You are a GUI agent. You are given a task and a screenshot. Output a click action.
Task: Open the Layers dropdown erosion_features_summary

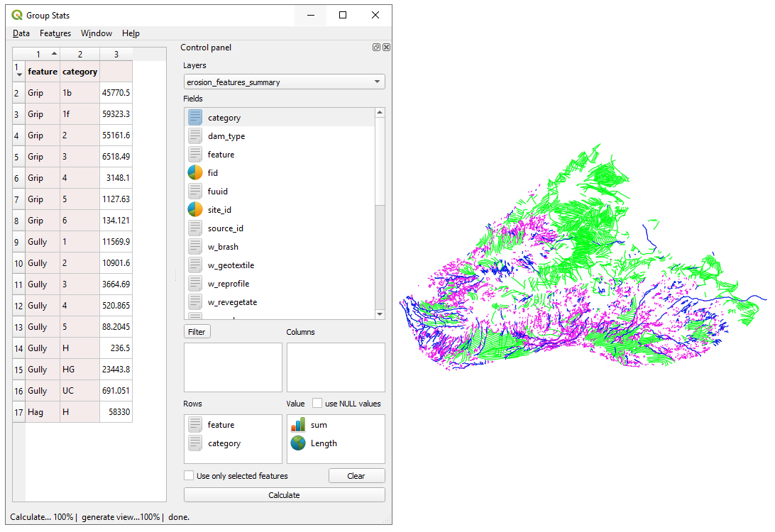point(284,82)
